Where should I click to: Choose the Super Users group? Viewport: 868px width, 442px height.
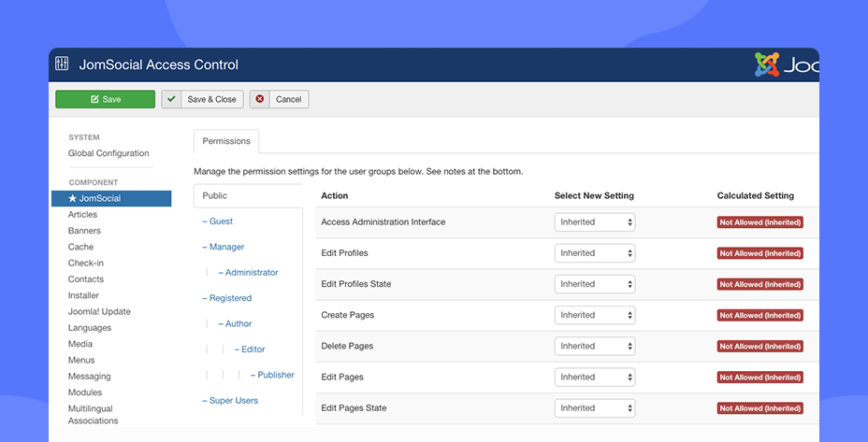pos(230,401)
